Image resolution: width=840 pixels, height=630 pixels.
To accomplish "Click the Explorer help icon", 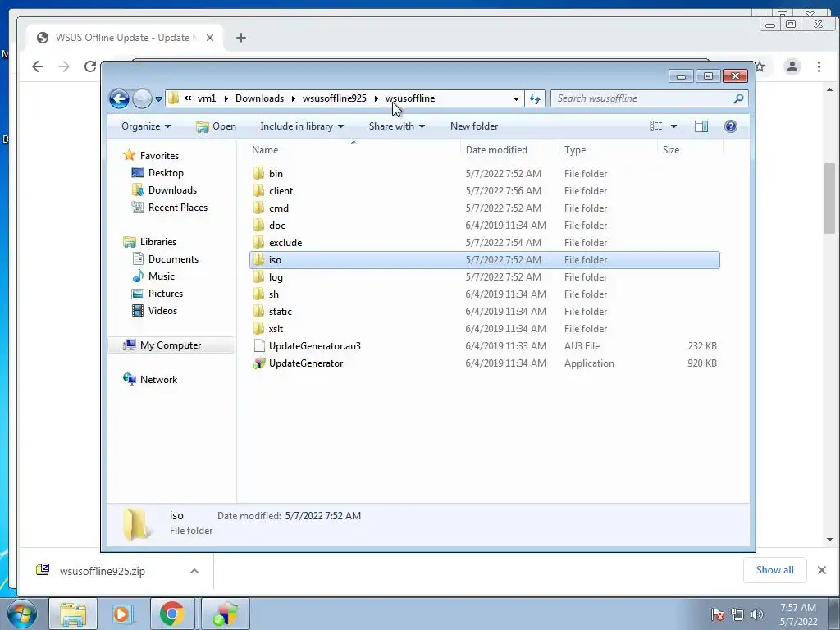I will tap(730, 126).
